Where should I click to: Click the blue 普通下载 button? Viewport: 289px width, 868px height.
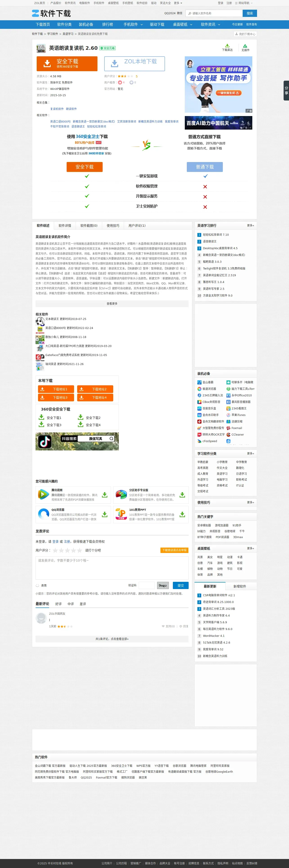coord(205,167)
